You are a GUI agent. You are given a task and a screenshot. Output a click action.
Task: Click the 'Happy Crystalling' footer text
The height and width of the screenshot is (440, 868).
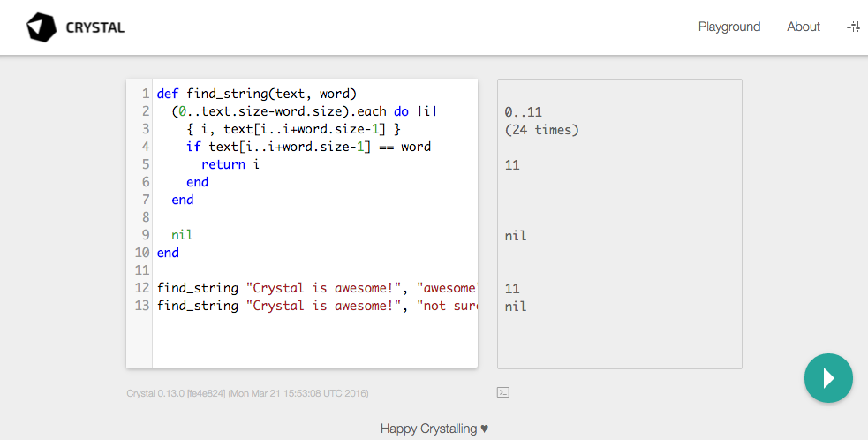(427, 429)
